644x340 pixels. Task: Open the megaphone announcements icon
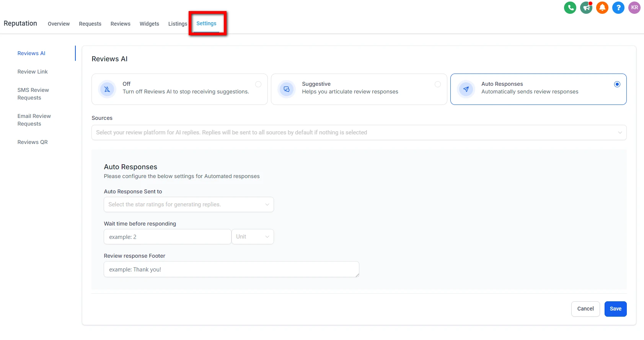[x=586, y=8]
